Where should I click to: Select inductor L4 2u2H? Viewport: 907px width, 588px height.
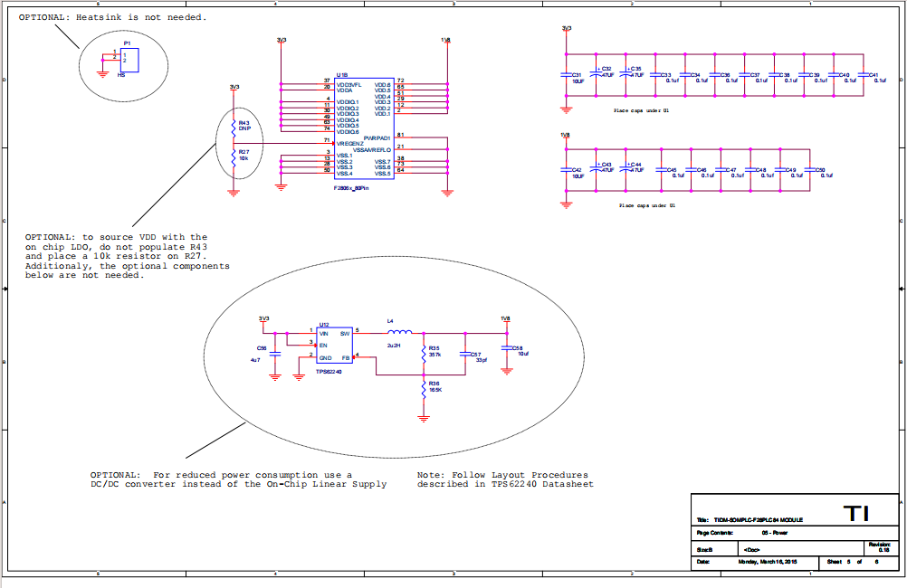click(399, 333)
